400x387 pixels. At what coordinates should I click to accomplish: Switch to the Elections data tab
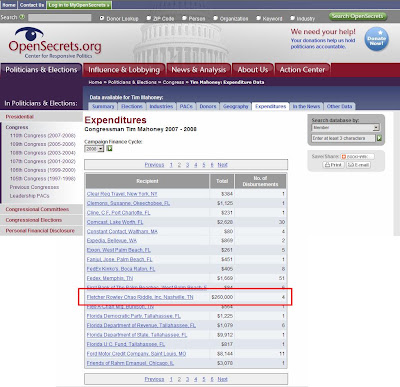[x=132, y=106]
